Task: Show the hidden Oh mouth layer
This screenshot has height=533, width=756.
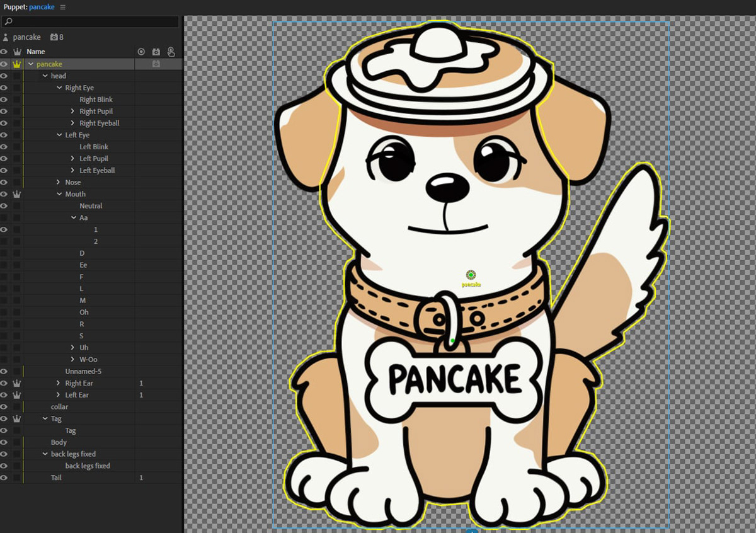Action: pos(4,312)
